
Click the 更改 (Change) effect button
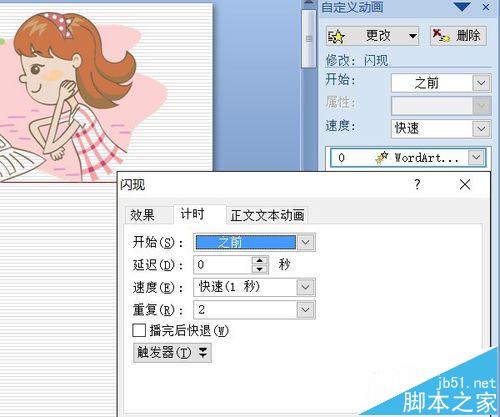[372, 36]
